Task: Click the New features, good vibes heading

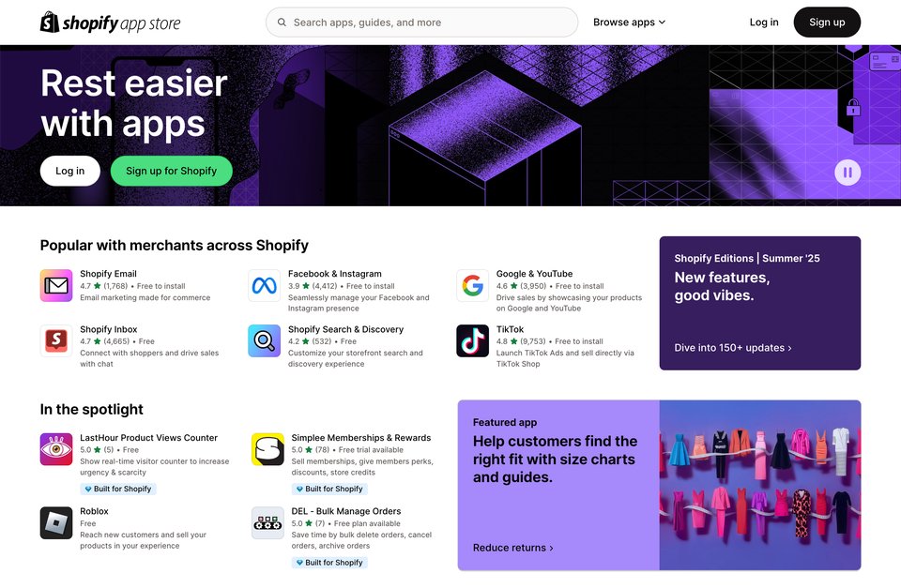Action: point(722,286)
